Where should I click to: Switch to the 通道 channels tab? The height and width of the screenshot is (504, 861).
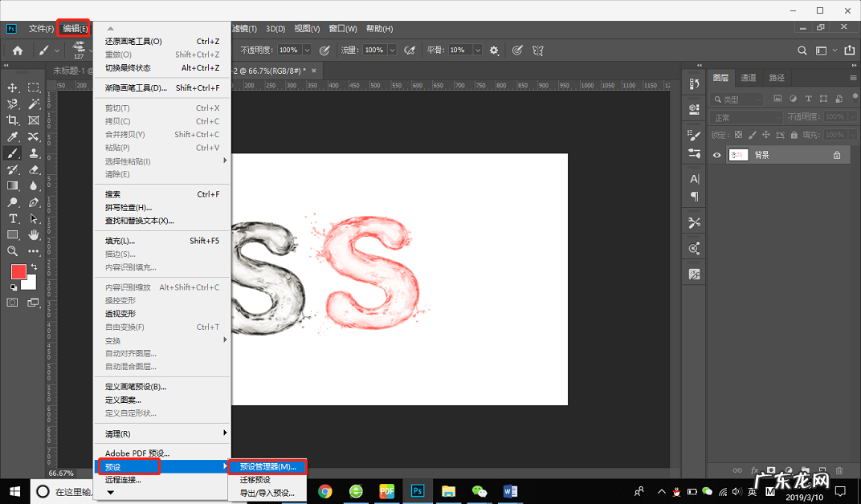click(748, 78)
